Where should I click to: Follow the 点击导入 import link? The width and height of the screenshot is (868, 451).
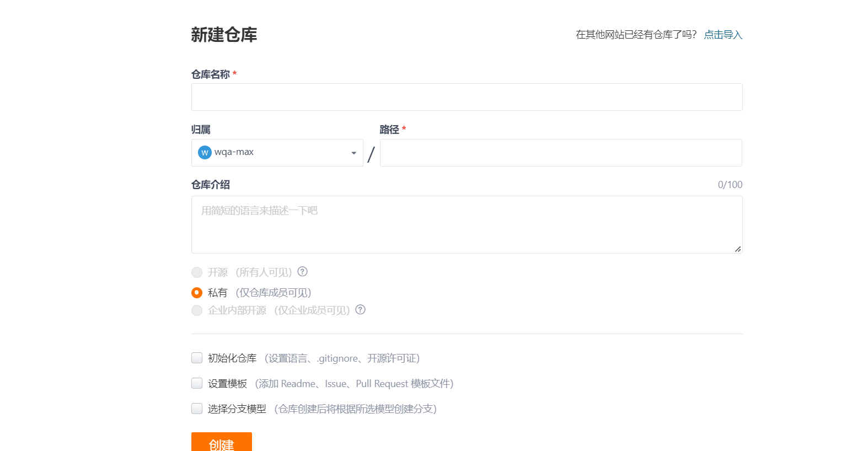pos(723,35)
